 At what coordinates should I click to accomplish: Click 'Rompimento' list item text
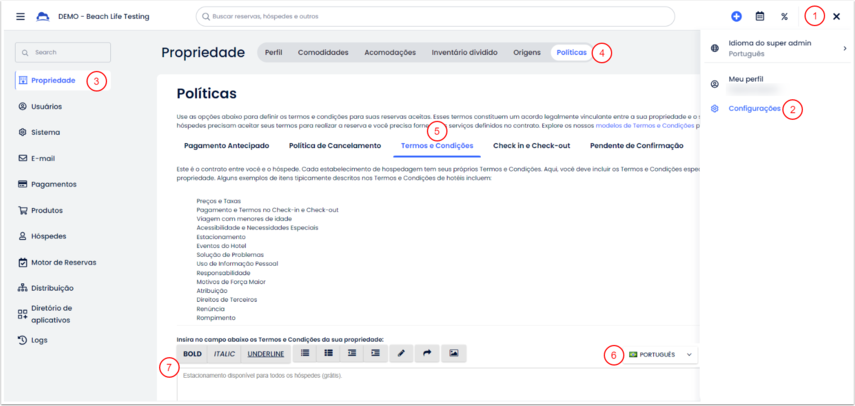(216, 317)
